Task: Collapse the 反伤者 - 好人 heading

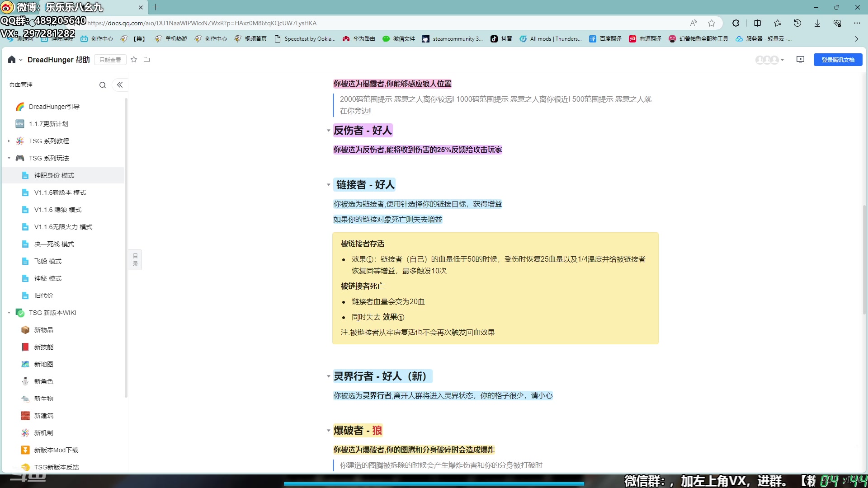Action: tap(328, 131)
